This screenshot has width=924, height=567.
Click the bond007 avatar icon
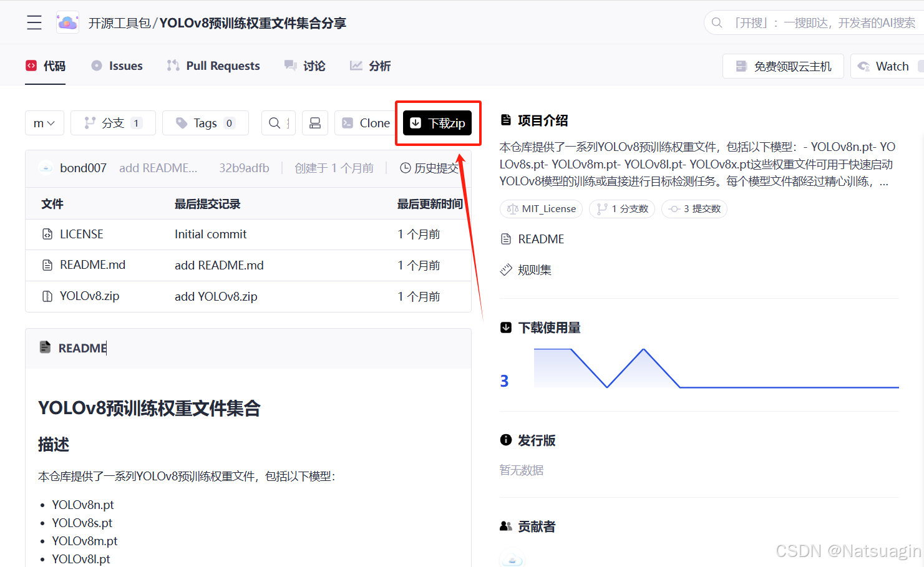[x=46, y=168]
